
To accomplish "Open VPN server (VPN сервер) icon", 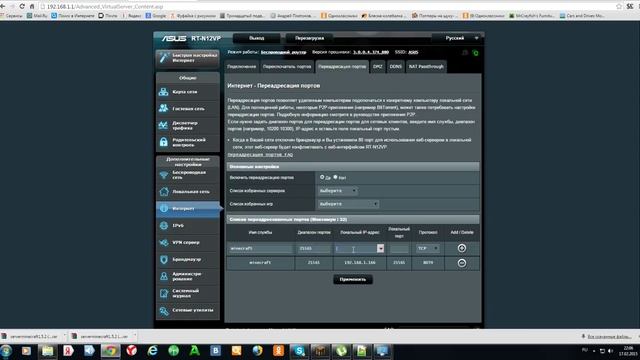I will (x=164, y=242).
